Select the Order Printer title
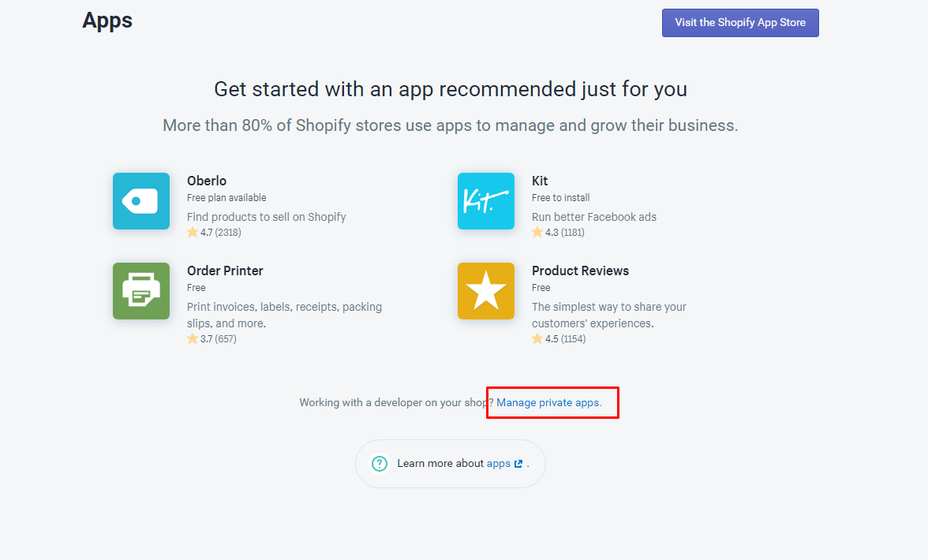 [x=225, y=271]
